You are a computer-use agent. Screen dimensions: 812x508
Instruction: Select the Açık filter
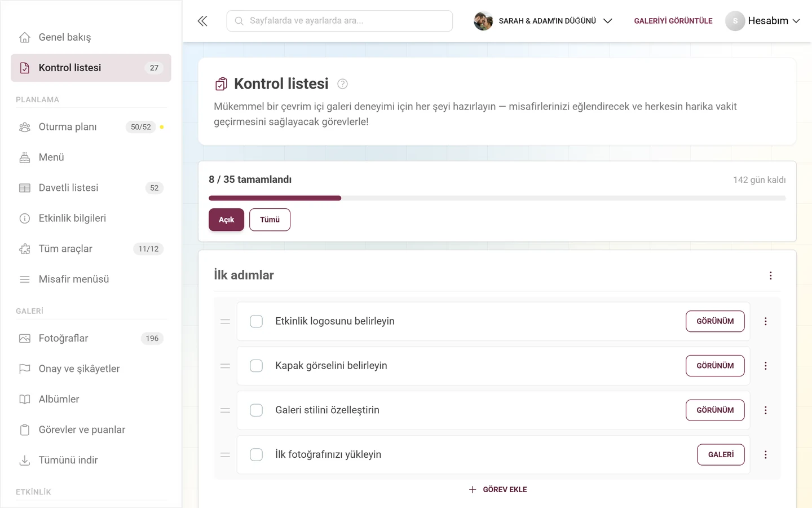(x=226, y=220)
